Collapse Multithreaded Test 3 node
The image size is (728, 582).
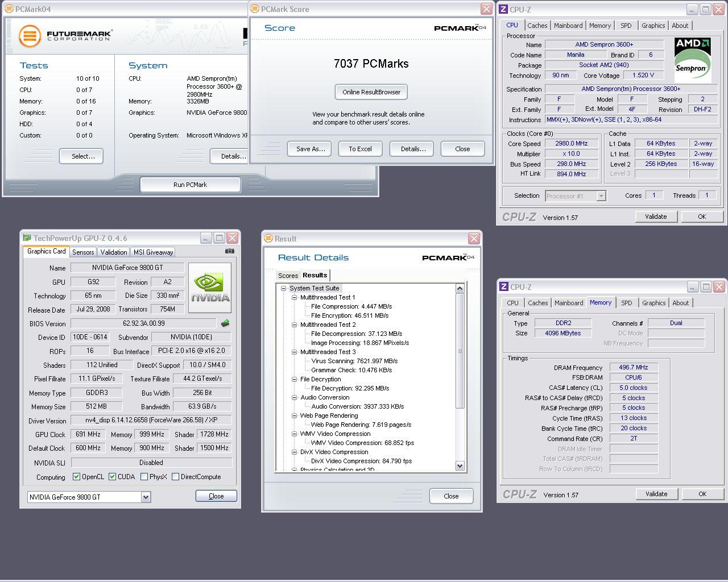point(295,352)
